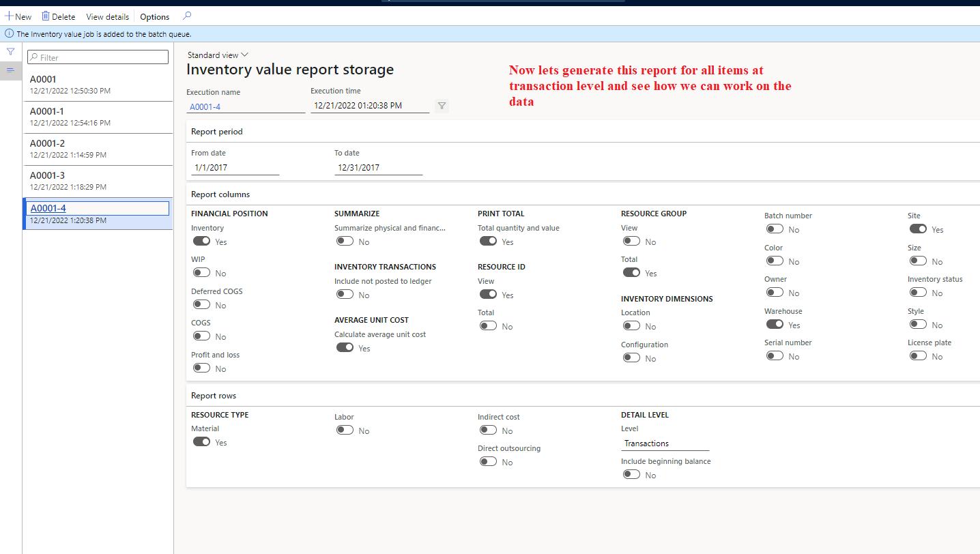Open the filter funnel icon in the sidebar
This screenshot has width=980, height=554.
(x=10, y=51)
